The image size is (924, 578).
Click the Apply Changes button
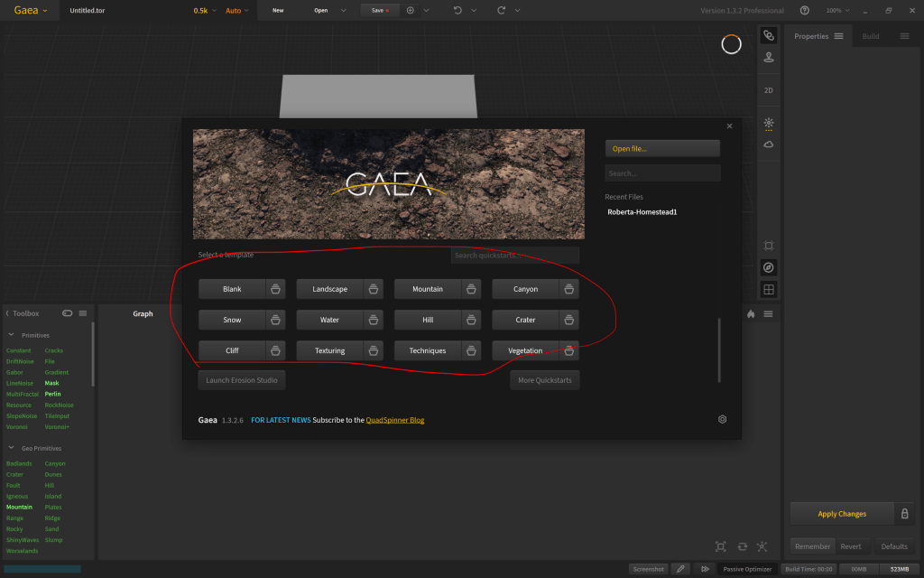point(842,514)
